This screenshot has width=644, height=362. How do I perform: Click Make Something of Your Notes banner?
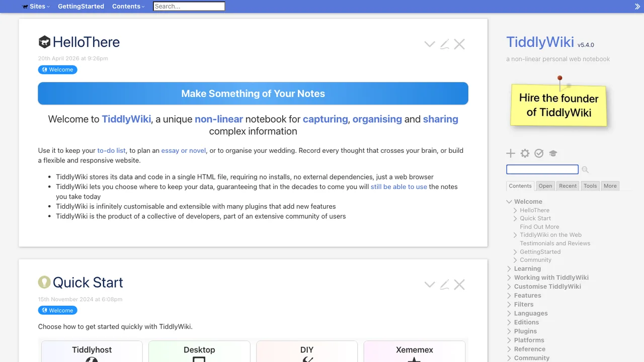pos(253,94)
